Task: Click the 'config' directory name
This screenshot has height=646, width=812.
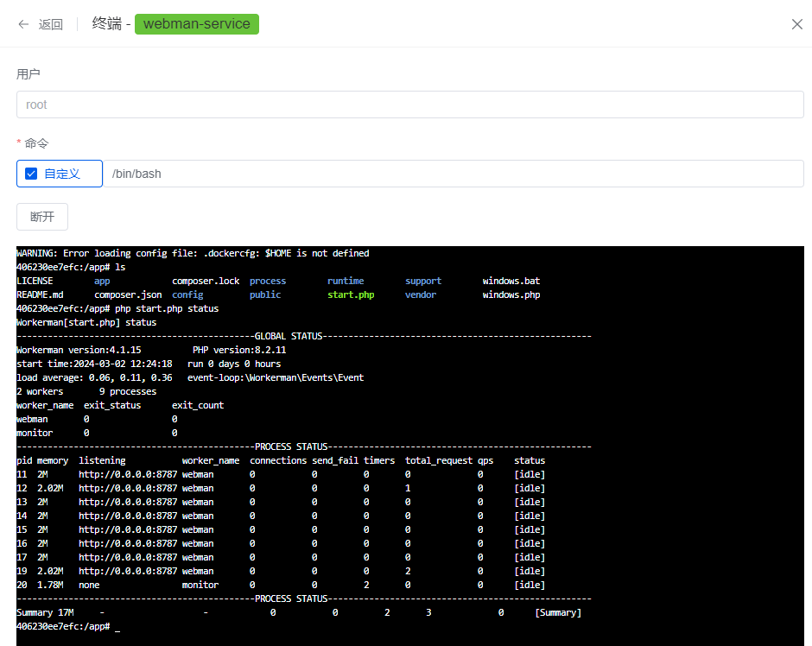Action: (x=187, y=294)
